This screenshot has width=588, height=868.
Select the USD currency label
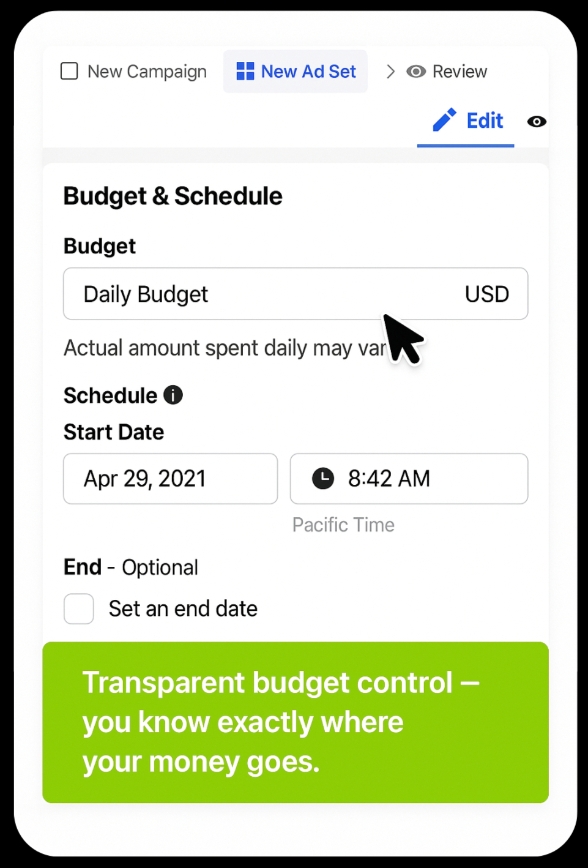(487, 294)
